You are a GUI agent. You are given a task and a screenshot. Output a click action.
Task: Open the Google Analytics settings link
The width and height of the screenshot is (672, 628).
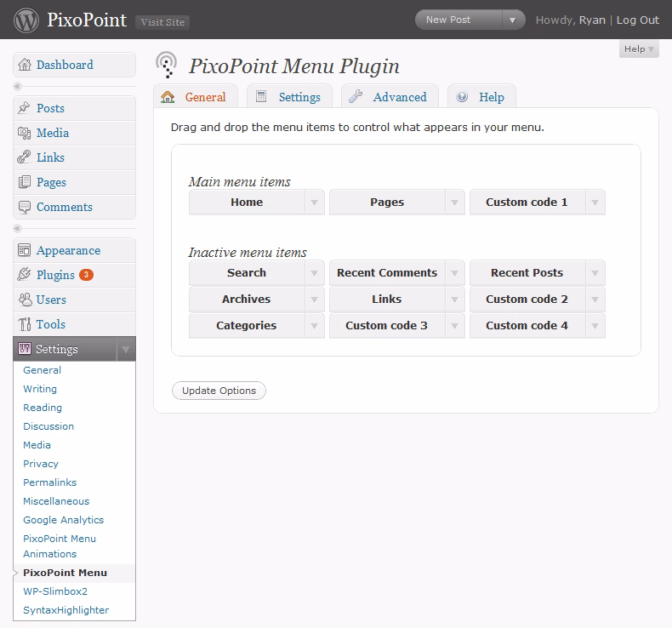(64, 520)
